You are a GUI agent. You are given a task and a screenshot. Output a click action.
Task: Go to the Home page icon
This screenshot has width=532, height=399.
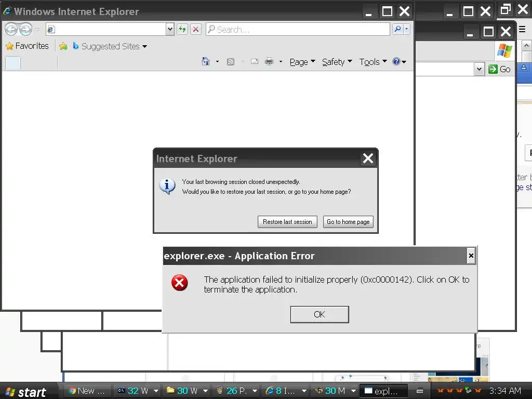[206, 61]
